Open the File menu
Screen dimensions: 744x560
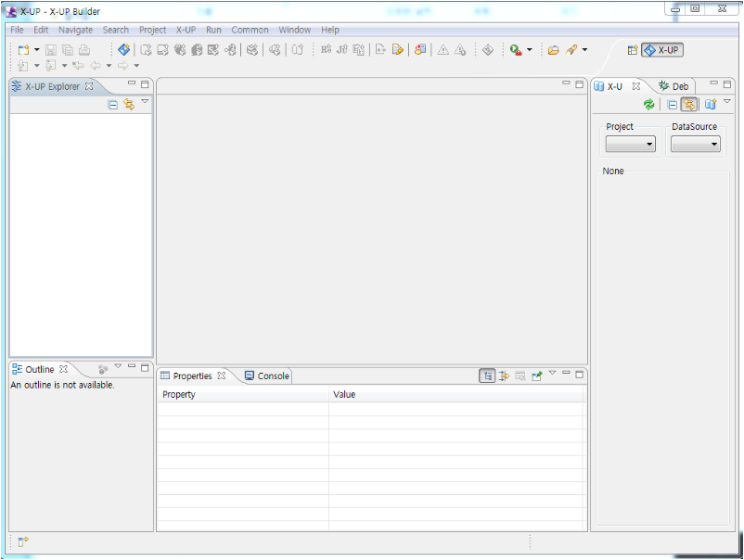(17, 30)
